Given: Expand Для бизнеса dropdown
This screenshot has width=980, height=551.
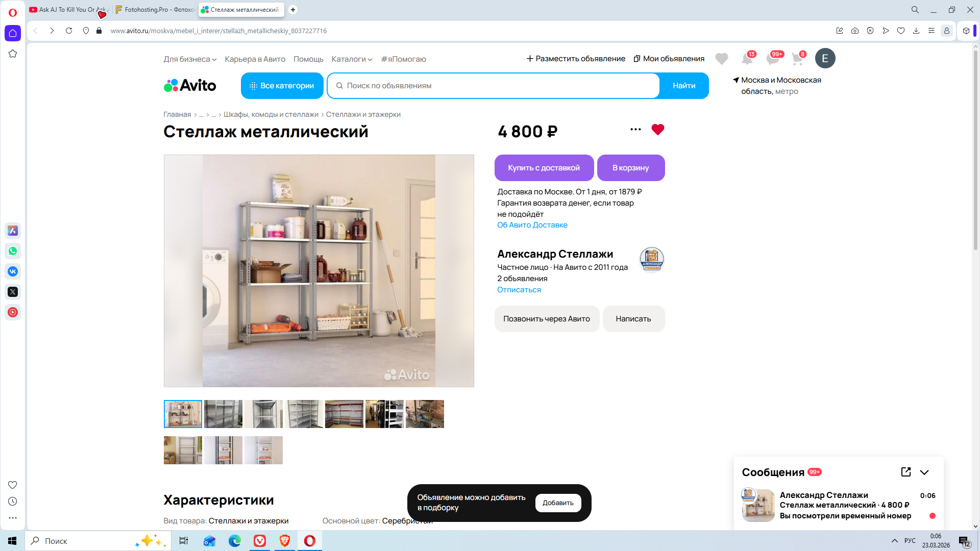Looking at the screenshot, I should pyautogui.click(x=190, y=59).
